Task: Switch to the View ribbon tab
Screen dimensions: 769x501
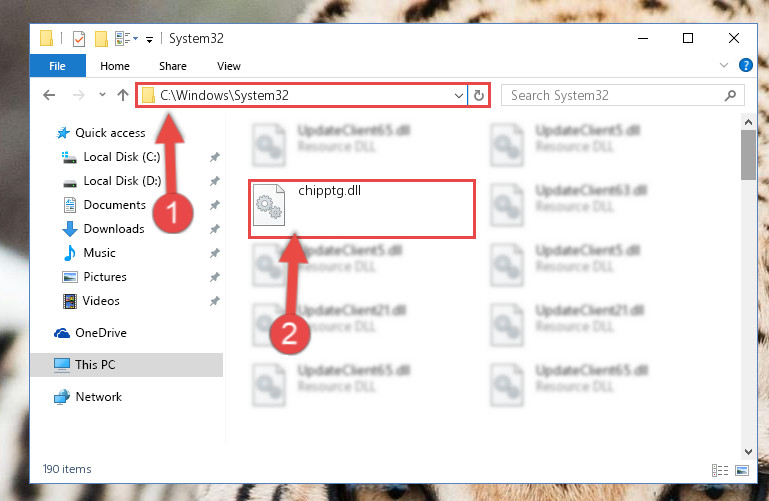Action: pos(229,66)
